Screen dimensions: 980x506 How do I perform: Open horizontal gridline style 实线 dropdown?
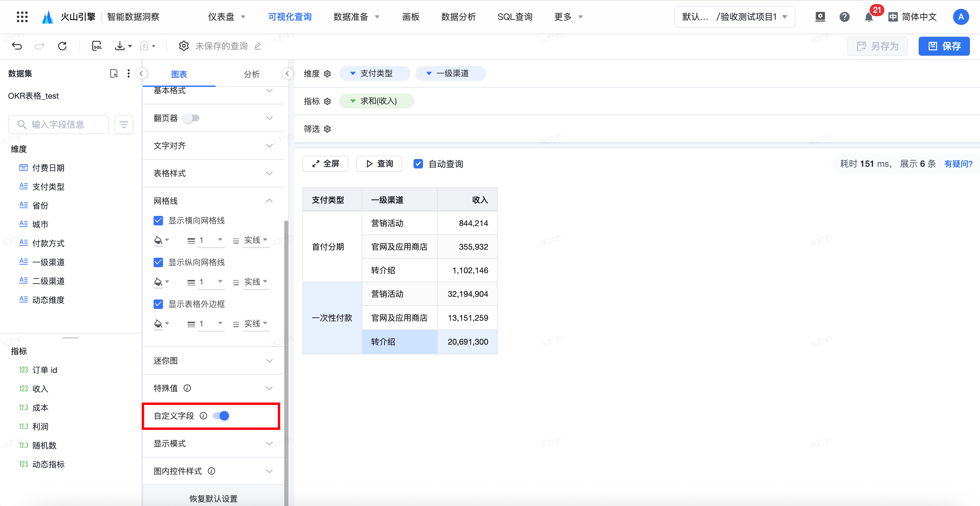click(x=256, y=241)
